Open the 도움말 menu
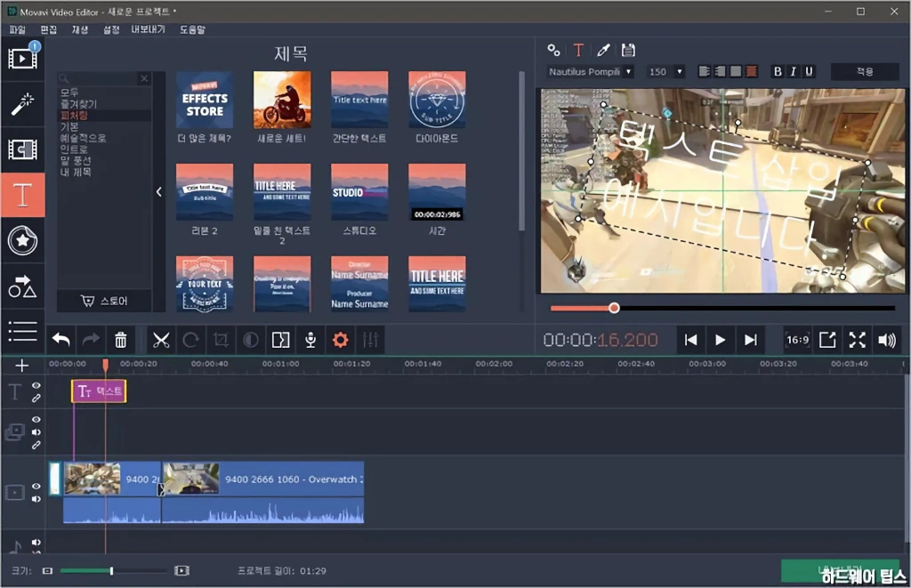 tap(192, 29)
